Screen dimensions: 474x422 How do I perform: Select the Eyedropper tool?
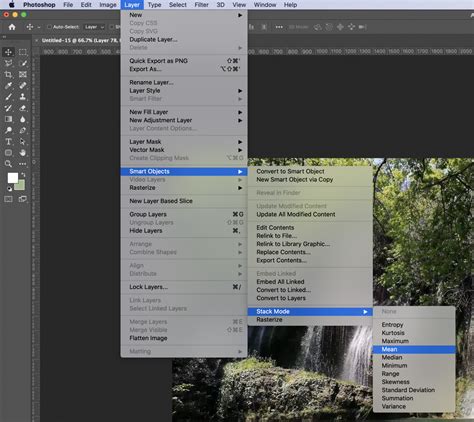pos(9,86)
